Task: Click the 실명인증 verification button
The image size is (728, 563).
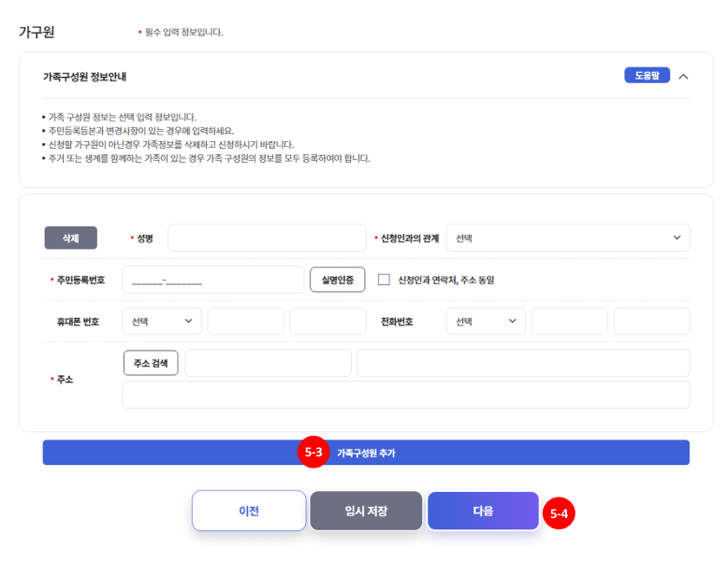Action: click(338, 280)
